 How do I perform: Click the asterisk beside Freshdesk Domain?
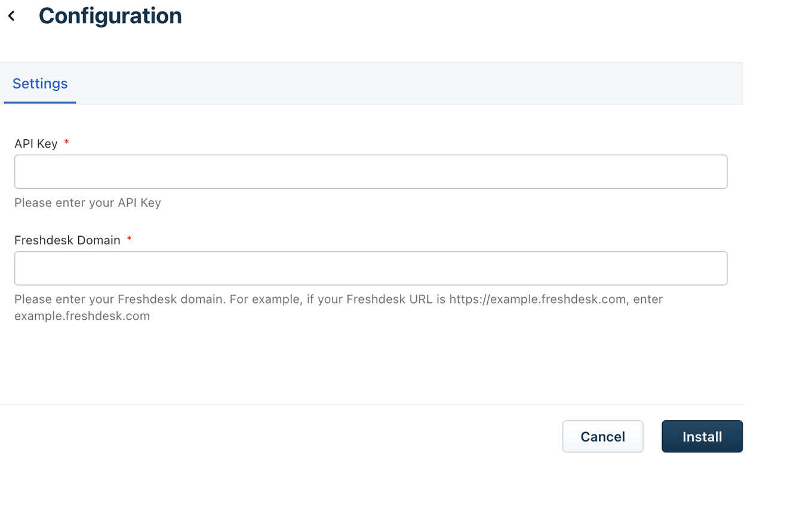[129, 239]
